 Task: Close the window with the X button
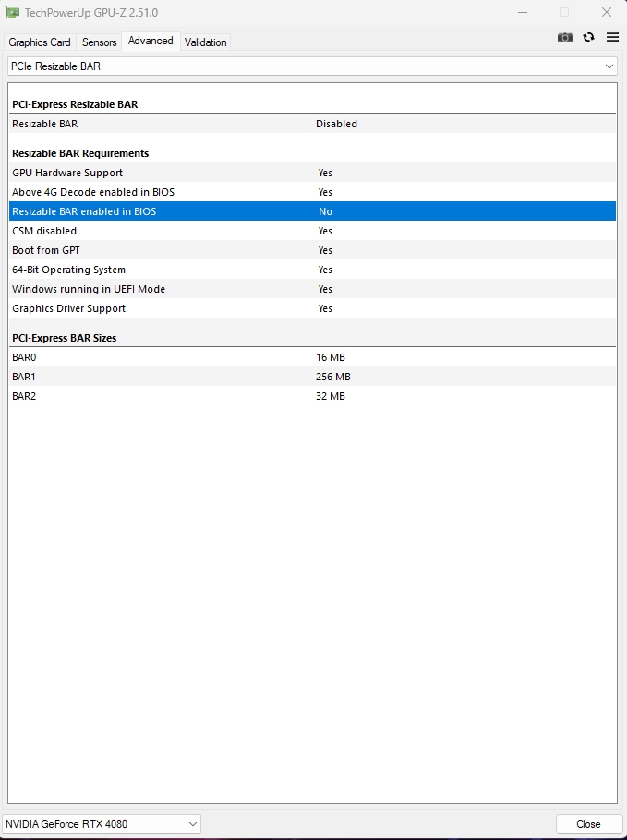click(x=606, y=12)
